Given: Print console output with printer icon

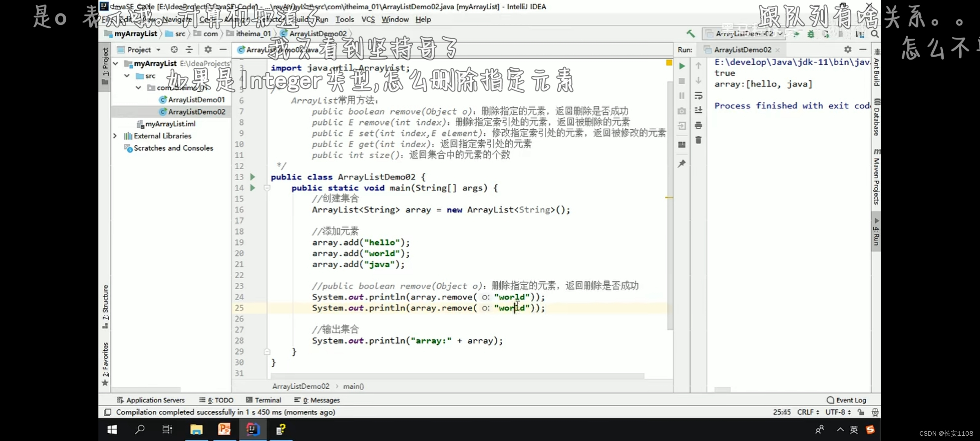Looking at the screenshot, I should click(699, 125).
